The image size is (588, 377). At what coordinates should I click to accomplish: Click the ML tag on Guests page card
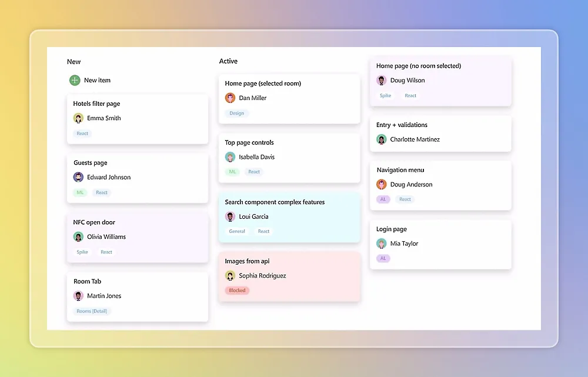80,192
